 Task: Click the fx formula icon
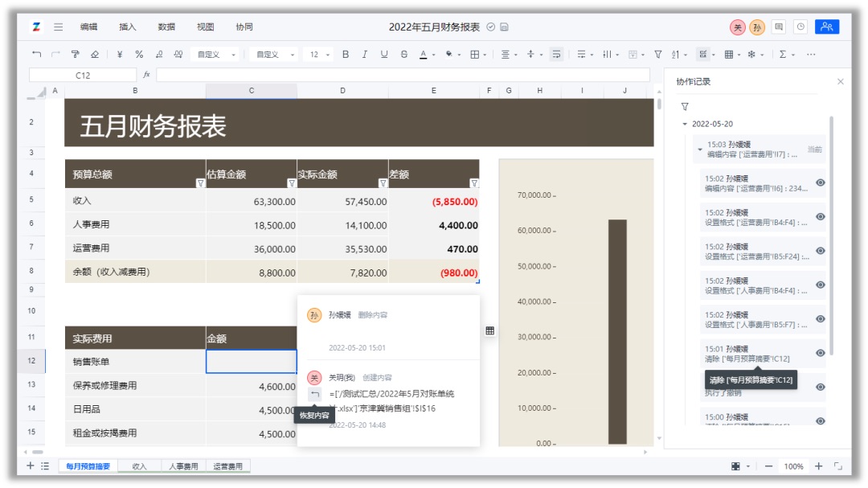tap(147, 75)
